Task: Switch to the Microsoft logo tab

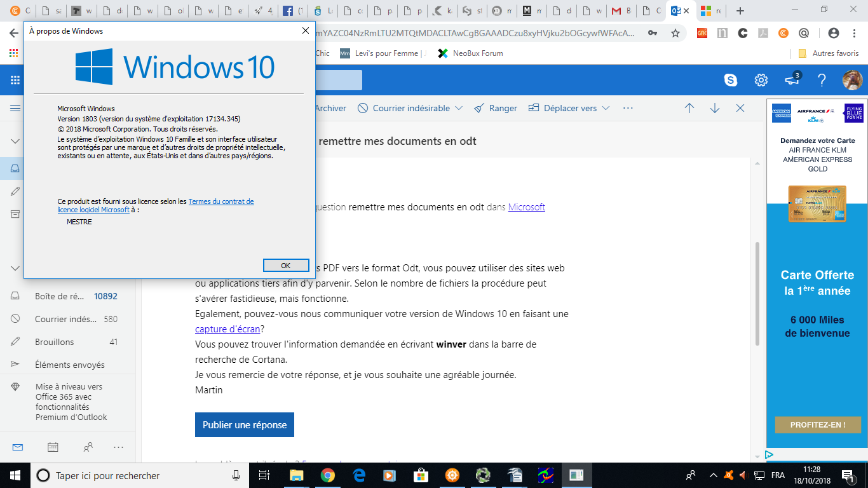Action: [710, 11]
